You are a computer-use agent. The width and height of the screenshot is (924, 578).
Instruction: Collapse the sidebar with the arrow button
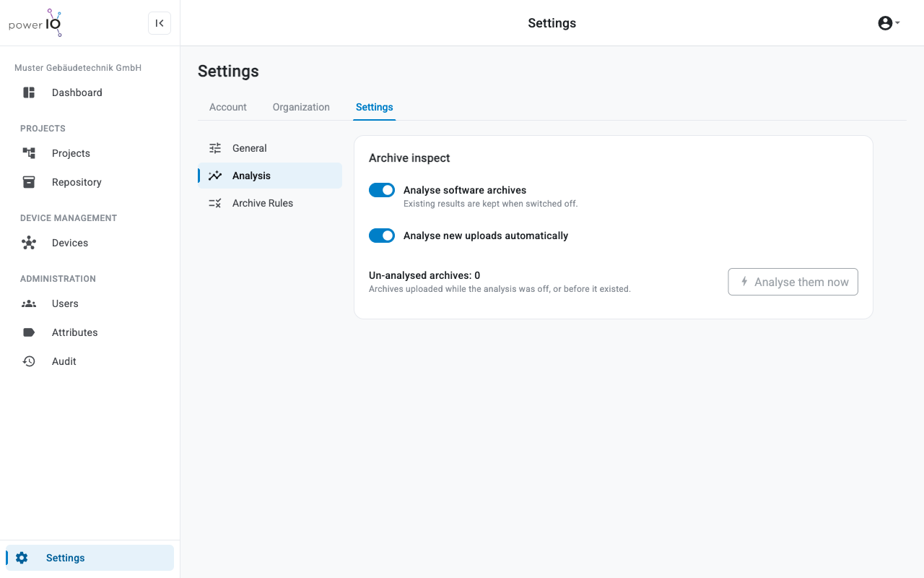[160, 23]
